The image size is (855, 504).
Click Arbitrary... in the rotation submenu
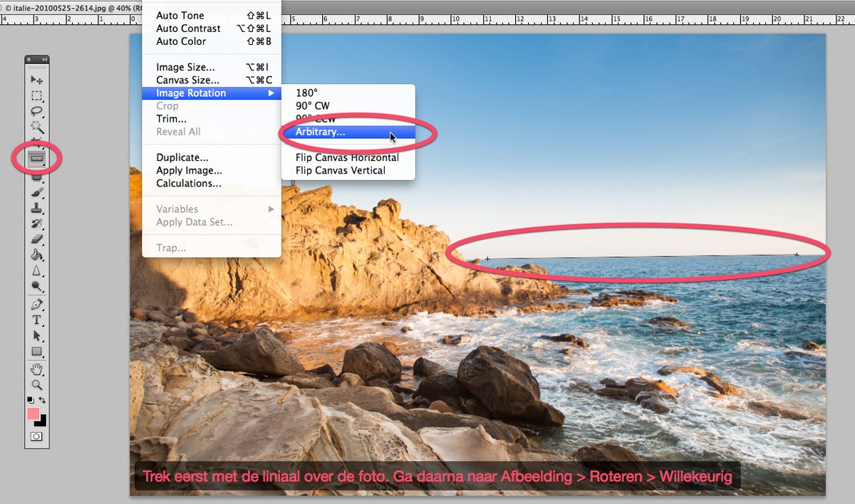[x=321, y=132]
